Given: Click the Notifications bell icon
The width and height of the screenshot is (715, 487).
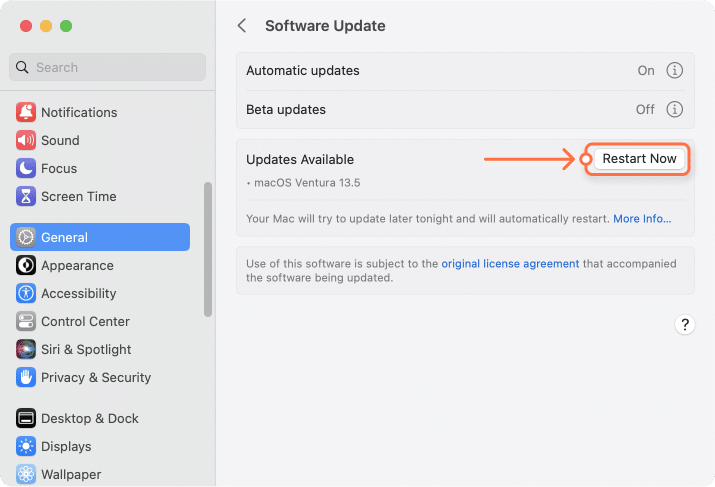Looking at the screenshot, I should coord(25,112).
